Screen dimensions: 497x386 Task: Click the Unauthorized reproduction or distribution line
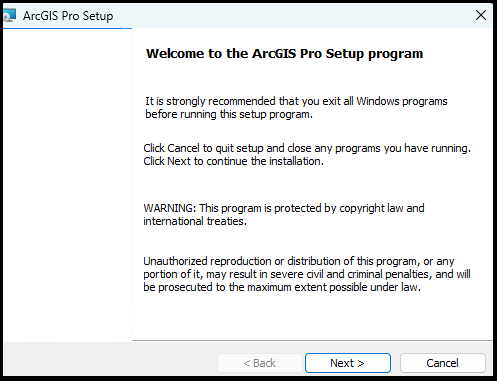[299, 261]
